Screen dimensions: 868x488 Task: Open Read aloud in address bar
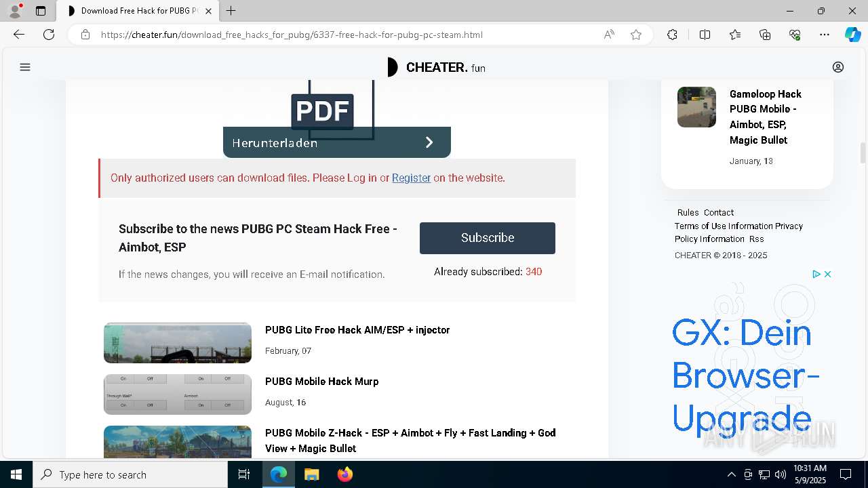(609, 35)
